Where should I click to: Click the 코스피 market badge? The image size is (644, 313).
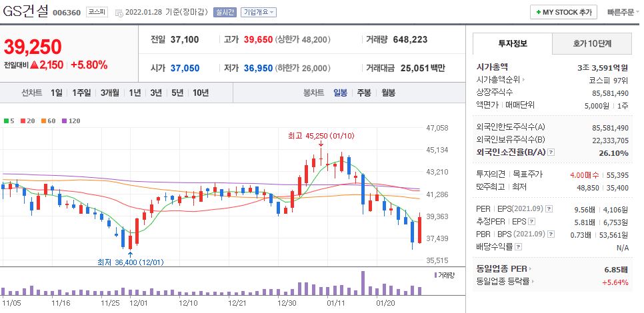tap(97, 12)
